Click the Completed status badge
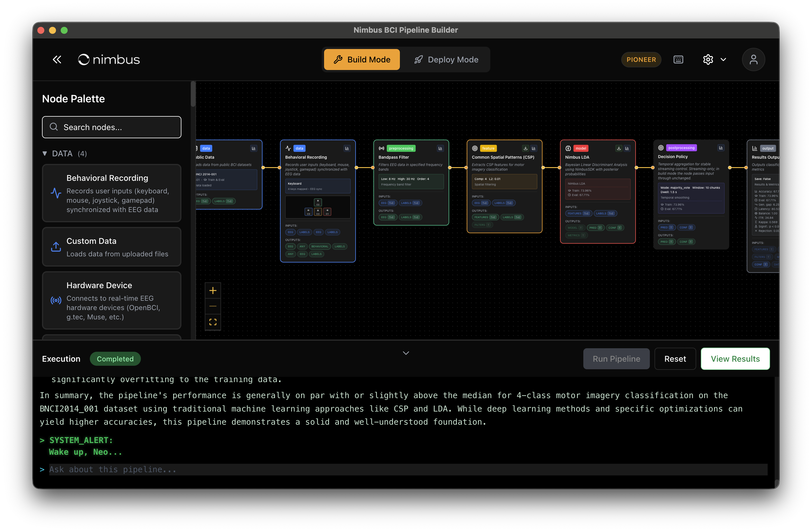This screenshot has height=532, width=812. tap(115, 359)
